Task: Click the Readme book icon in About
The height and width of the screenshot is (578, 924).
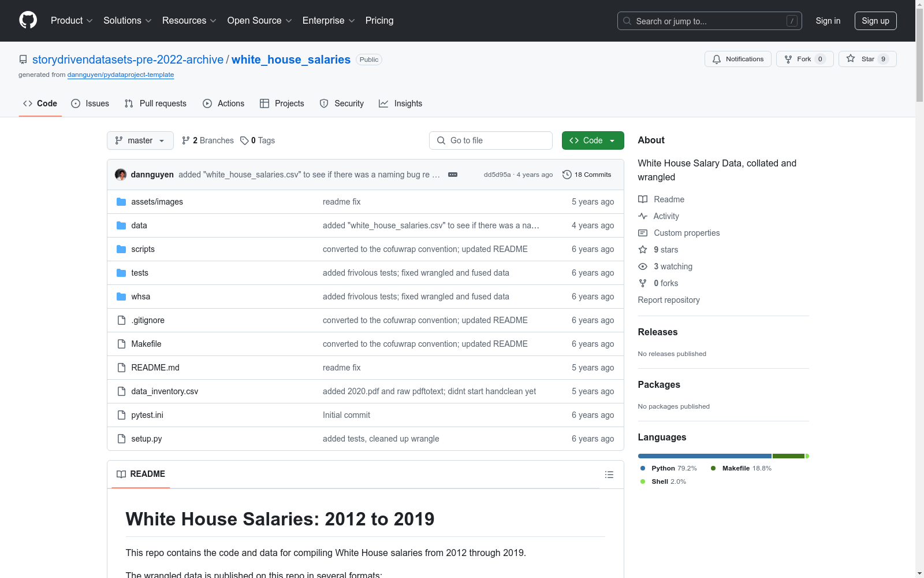Action: (643, 199)
